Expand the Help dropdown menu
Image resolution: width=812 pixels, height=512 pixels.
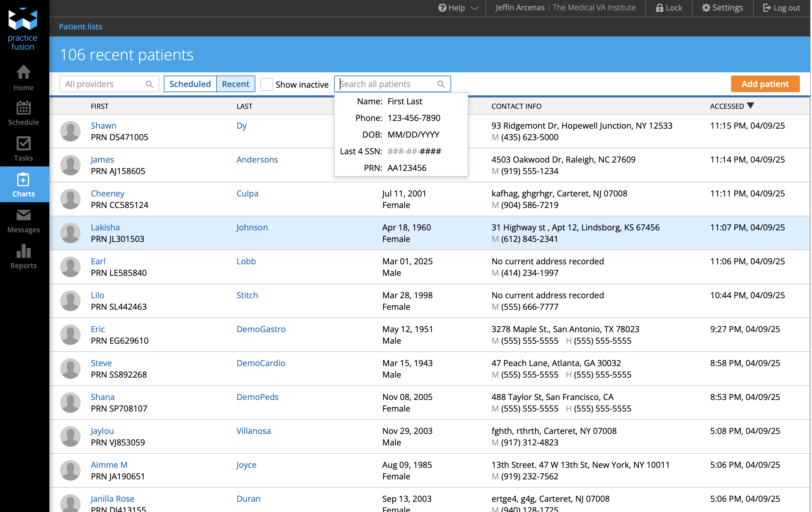[458, 8]
